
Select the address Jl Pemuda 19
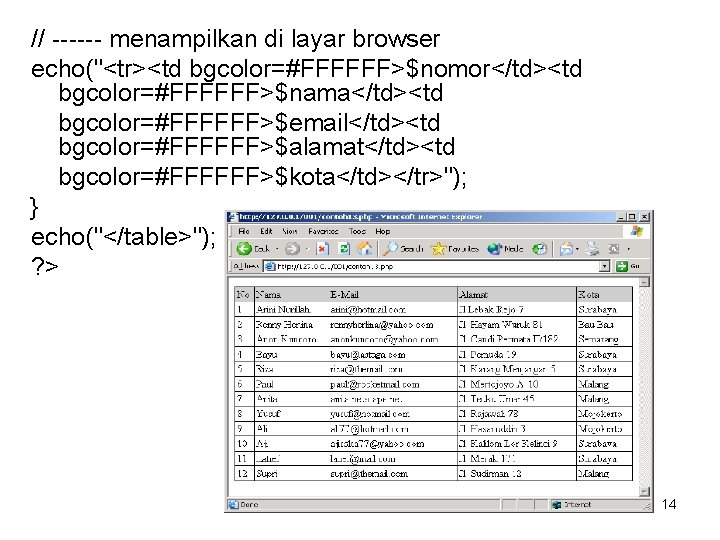488,354
